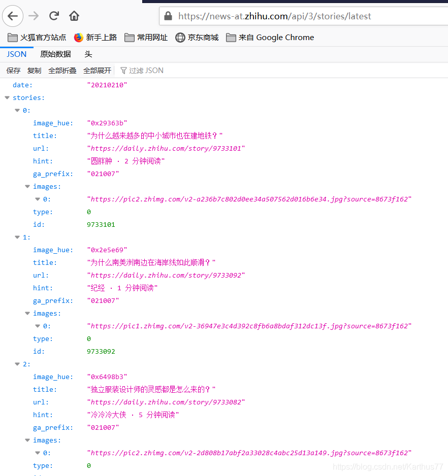Select id value 9733092
Screen dimensions: 448x476
(x=101, y=352)
